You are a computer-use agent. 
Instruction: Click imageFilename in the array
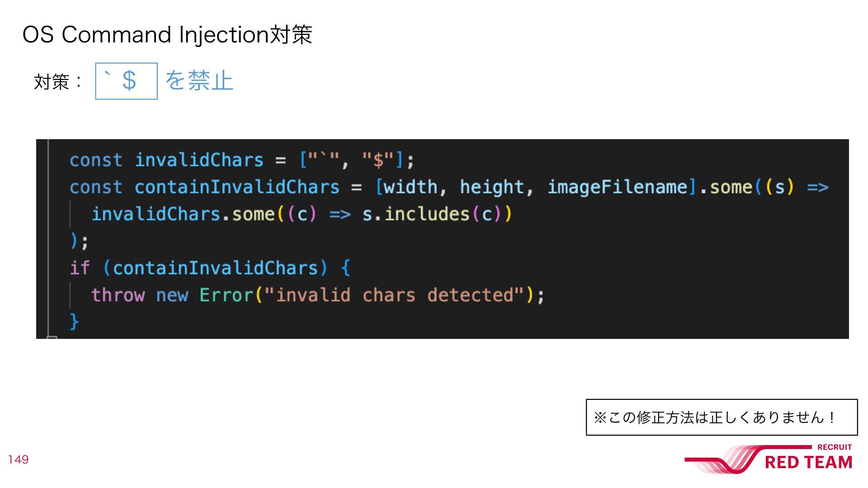(617, 187)
